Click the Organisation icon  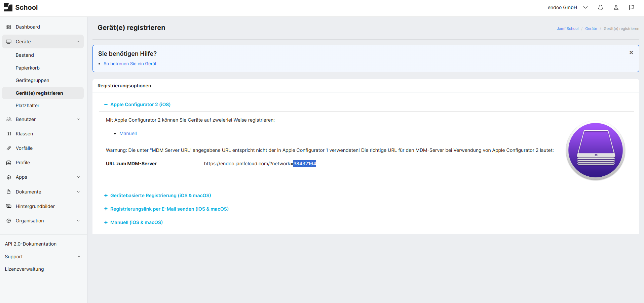pyautogui.click(x=9, y=221)
